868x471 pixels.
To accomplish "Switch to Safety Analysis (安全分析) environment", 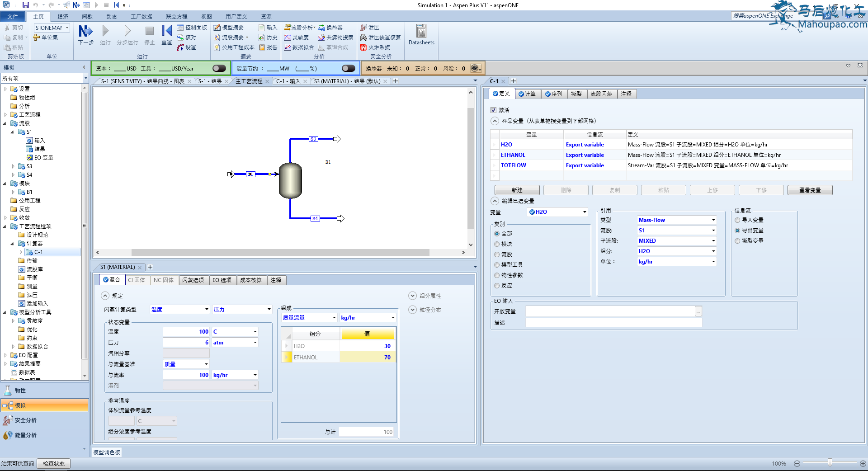I will (44, 420).
